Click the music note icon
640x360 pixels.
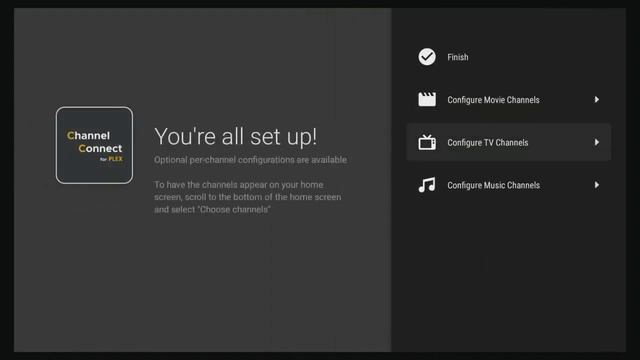pyautogui.click(x=427, y=185)
